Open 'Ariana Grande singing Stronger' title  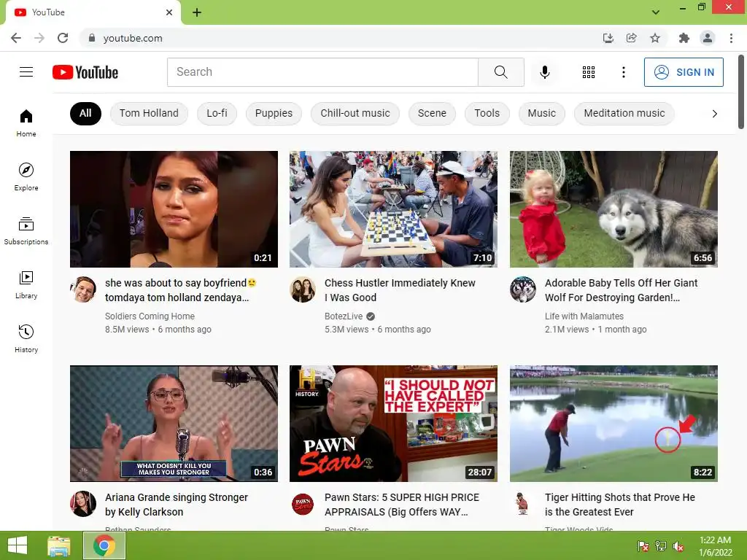(177, 505)
